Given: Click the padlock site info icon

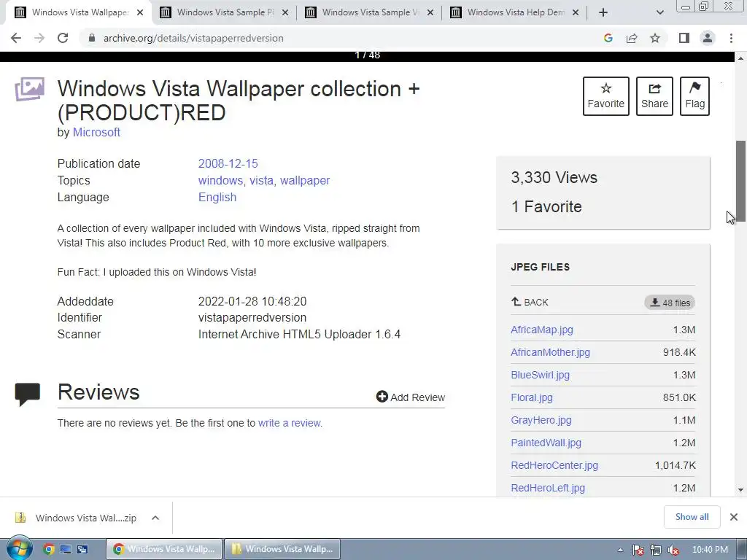Looking at the screenshot, I should [x=92, y=38].
